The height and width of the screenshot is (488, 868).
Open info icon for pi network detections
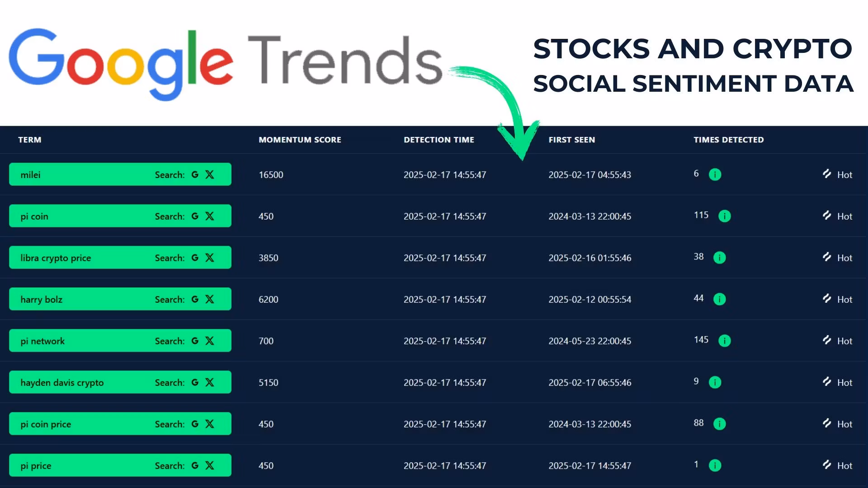coord(724,341)
